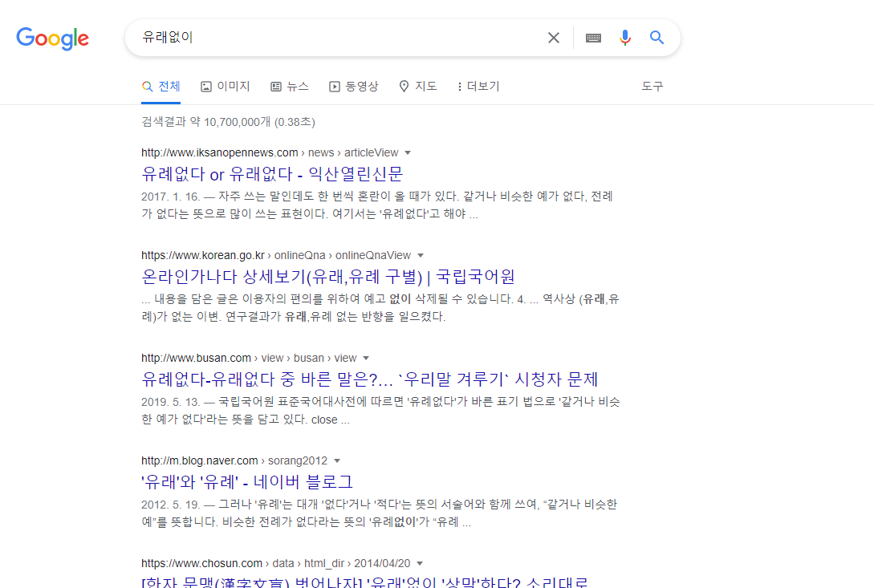Submit search with magnifier icon
874x588 pixels.
click(x=657, y=38)
